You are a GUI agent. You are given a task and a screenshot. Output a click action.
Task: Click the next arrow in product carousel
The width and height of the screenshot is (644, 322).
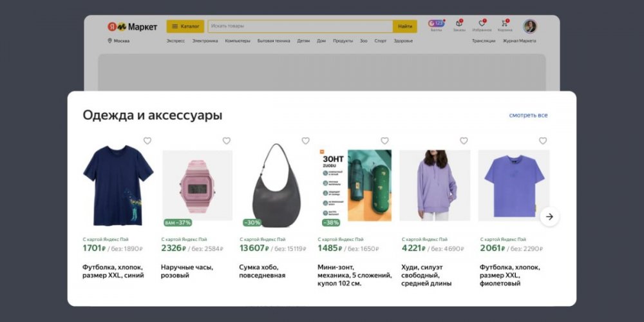pyautogui.click(x=549, y=216)
